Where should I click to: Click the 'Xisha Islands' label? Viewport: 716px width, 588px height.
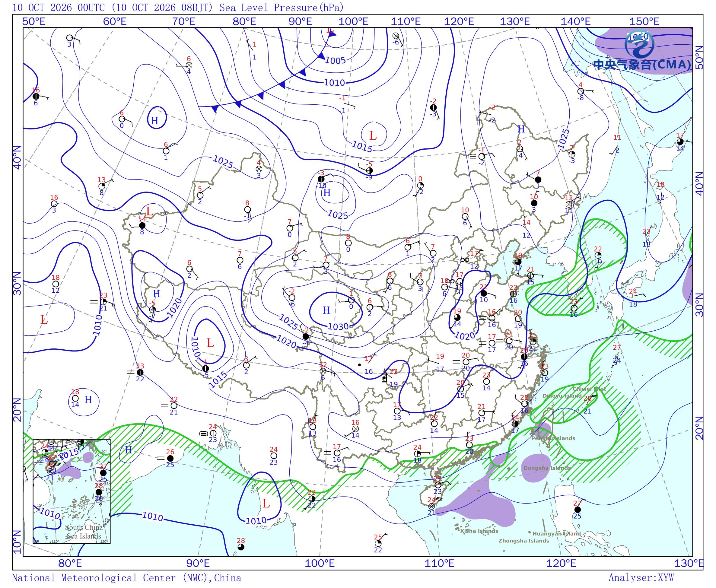pos(479,531)
